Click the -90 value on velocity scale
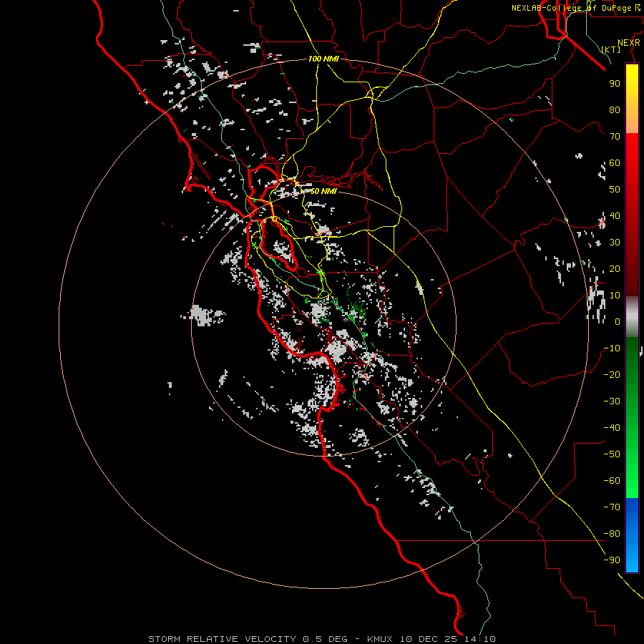Image resolution: width=644 pixels, height=644 pixels. tap(612, 560)
